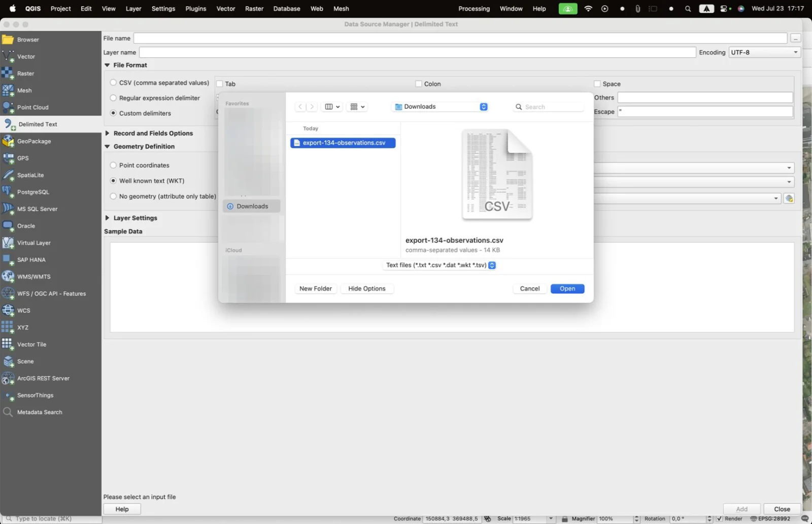This screenshot has width=812, height=524.
Task: Choose Point coordinates geometry option
Action: coord(140,166)
